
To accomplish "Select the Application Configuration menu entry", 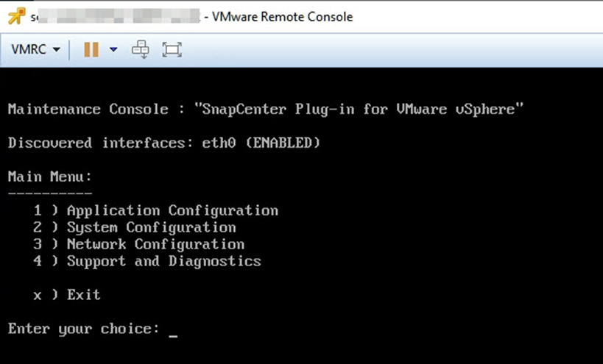I will (x=172, y=211).
